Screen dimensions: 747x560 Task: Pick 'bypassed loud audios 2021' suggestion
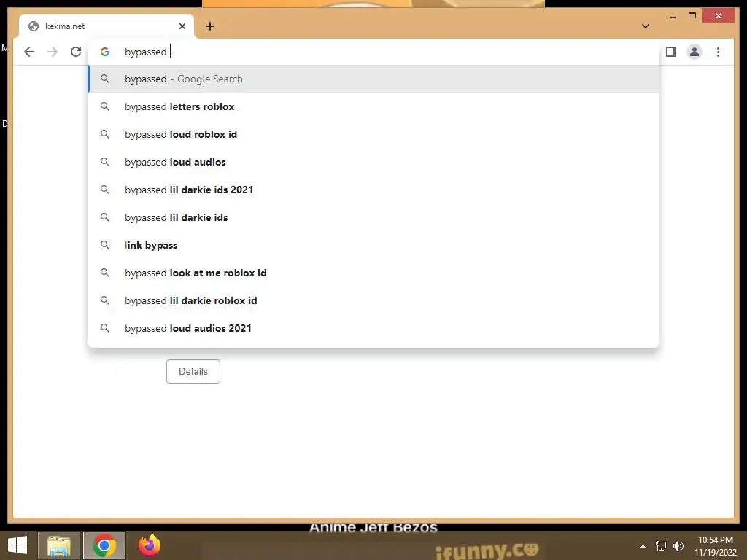coord(374,328)
